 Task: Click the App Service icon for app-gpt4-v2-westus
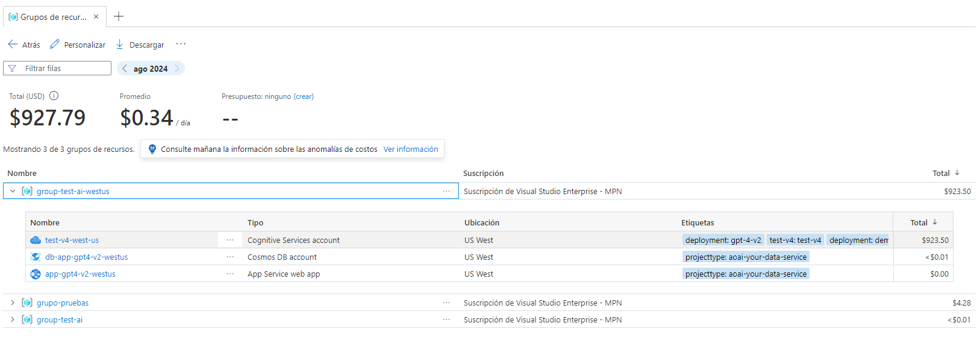pos(36,274)
